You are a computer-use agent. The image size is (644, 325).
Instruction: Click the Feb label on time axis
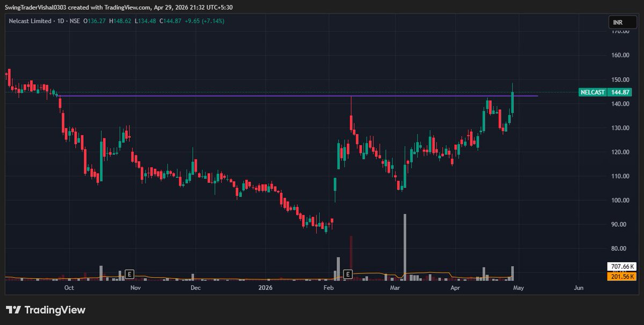(x=329, y=288)
